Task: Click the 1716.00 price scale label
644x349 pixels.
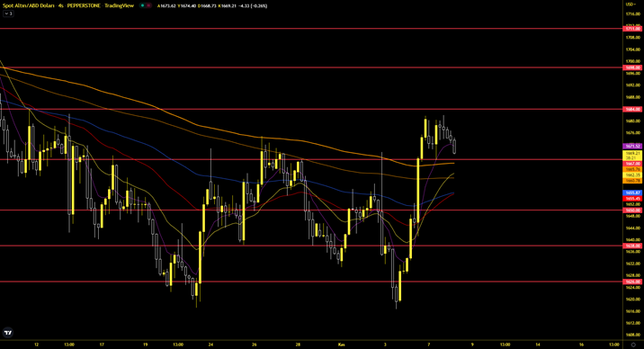Action: click(x=632, y=14)
